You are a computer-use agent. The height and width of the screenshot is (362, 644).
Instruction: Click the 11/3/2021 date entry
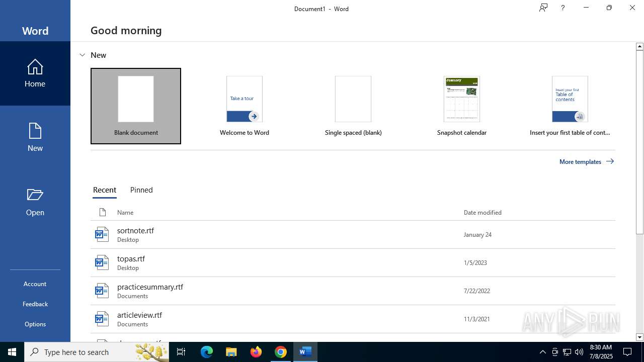[476, 319]
